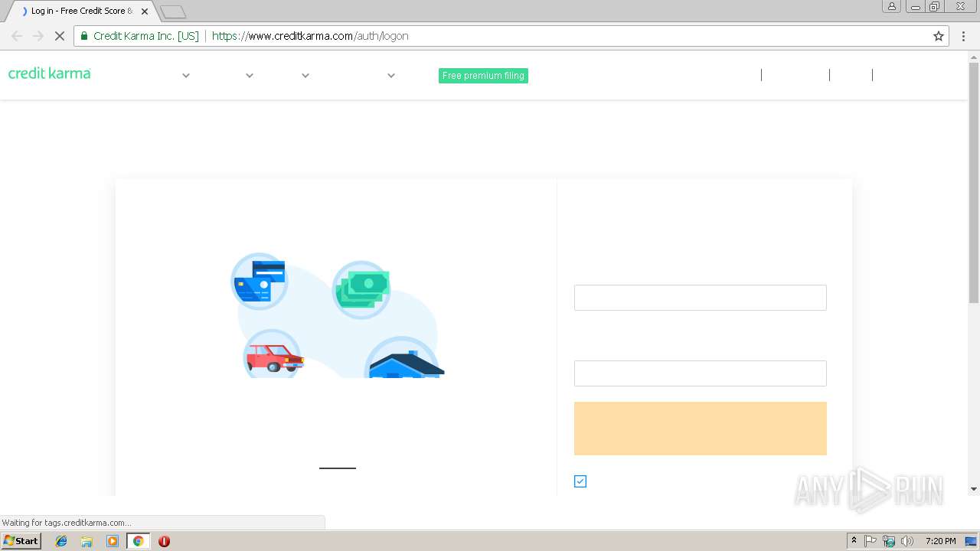
Task: Open the red circular taskbar icon
Action: tap(164, 541)
